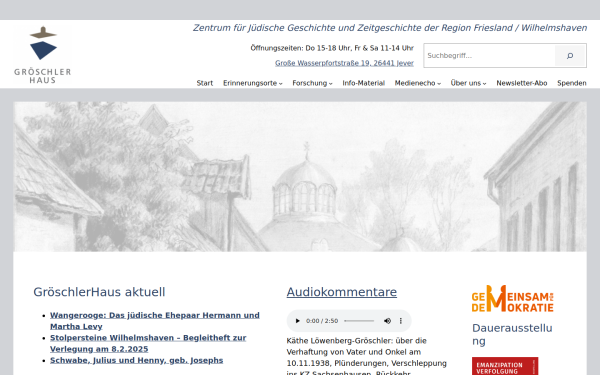Image resolution: width=600 pixels, height=375 pixels.
Task: Open the Emanzipation Verfolgung exhibition image
Action: (x=505, y=366)
